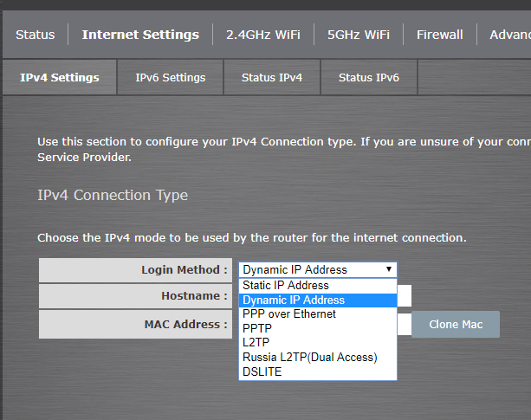Switch to the IPv6 Settings tab
531x420 pixels.
(171, 77)
